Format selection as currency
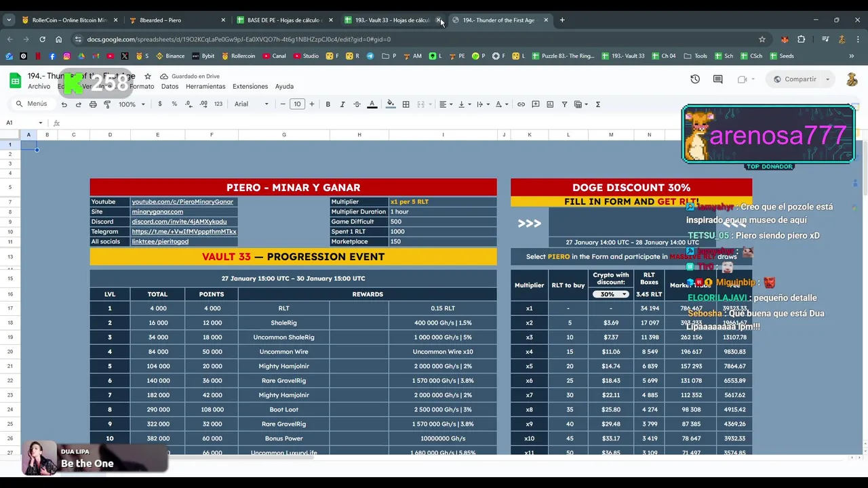The image size is (868, 488). pos(160,104)
